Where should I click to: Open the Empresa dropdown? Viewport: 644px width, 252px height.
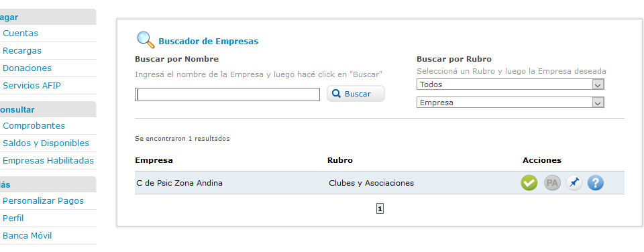[x=510, y=102]
